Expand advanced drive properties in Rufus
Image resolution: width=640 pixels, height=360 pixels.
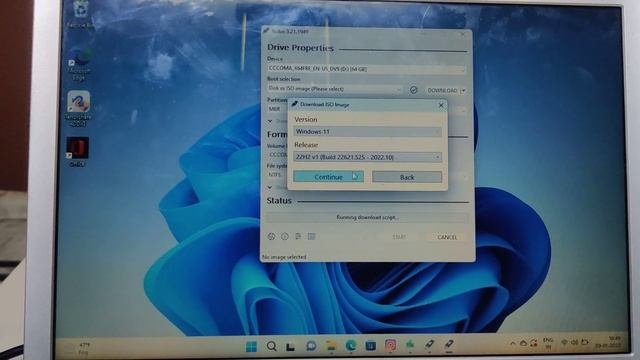coord(270,121)
